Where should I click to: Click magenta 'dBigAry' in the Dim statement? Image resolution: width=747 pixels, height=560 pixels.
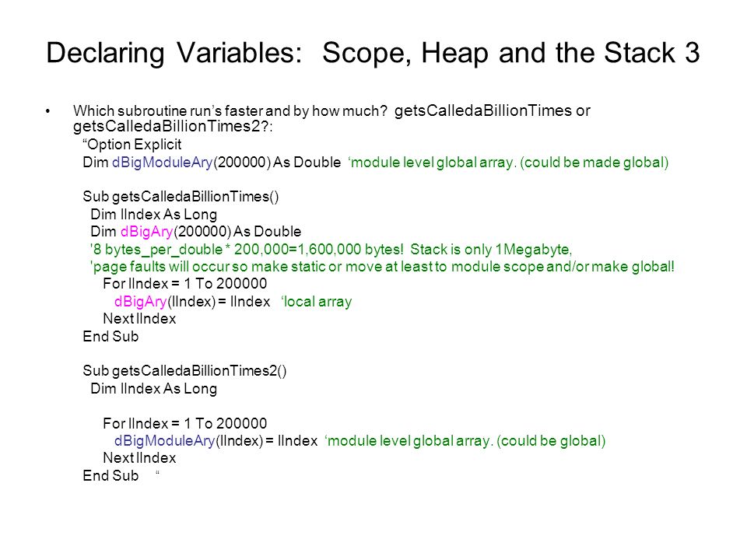click(147, 232)
